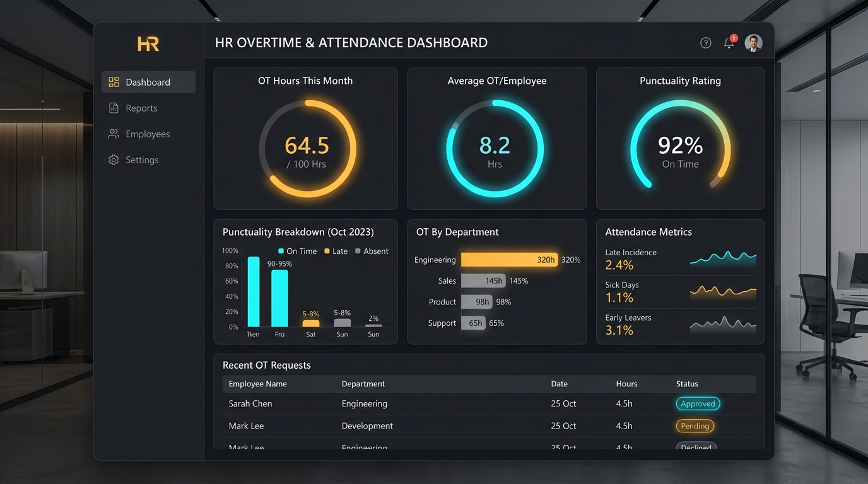Click the tall cyan 90-95% bar for Fru
This screenshot has width=868, height=484.
(279, 298)
